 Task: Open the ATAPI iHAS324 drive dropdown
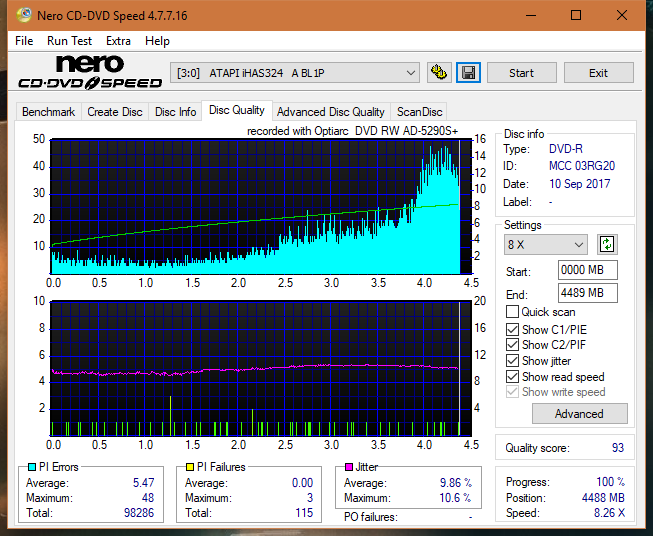pos(295,73)
